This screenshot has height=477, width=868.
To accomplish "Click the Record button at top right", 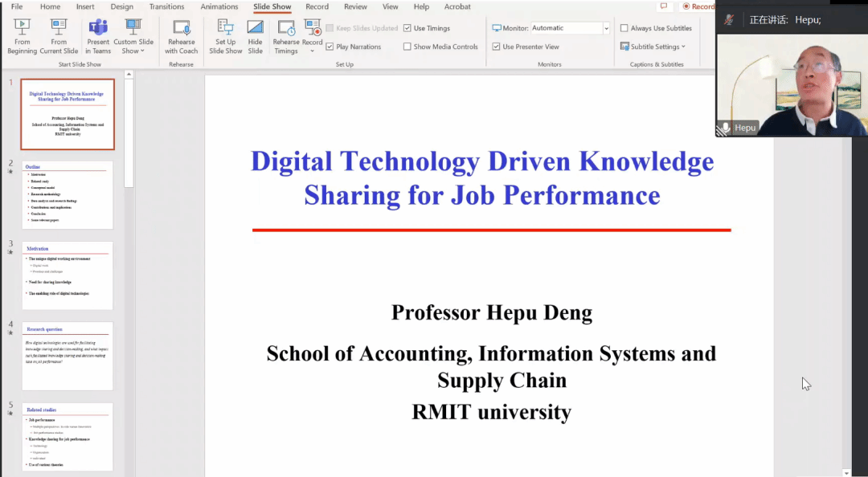I will (x=698, y=6).
